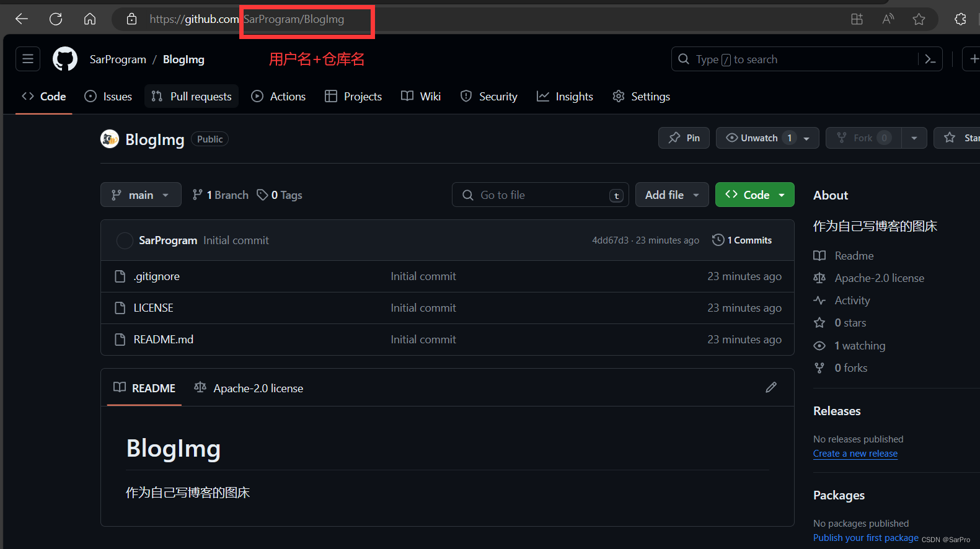Star the repository
This screenshot has width=980, height=549.
(x=958, y=138)
